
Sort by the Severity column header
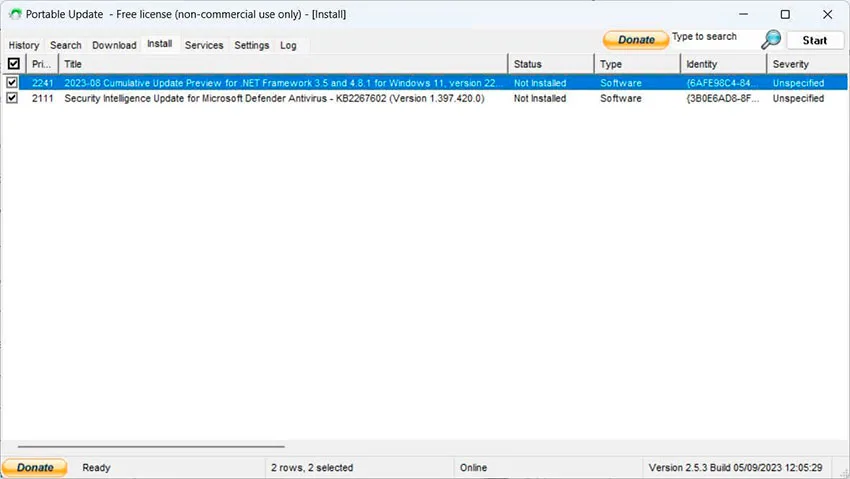[808, 64]
